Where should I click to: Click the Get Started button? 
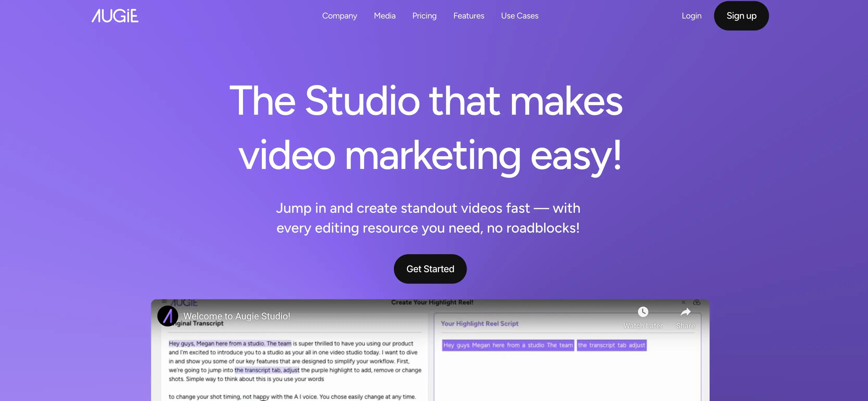pos(430,269)
